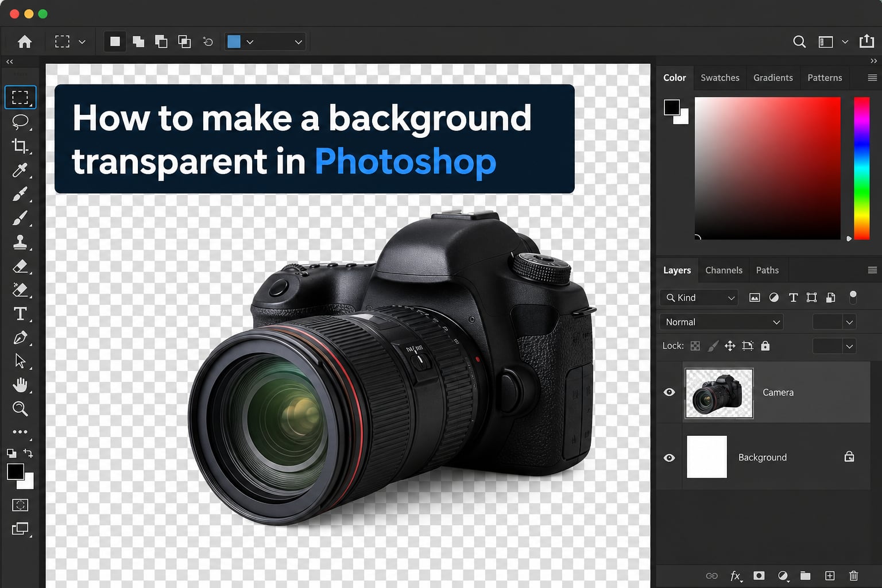Screen dimensions: 882x588
Task: Select the Path Selection arrow tool
Action: tap(20, 361)
